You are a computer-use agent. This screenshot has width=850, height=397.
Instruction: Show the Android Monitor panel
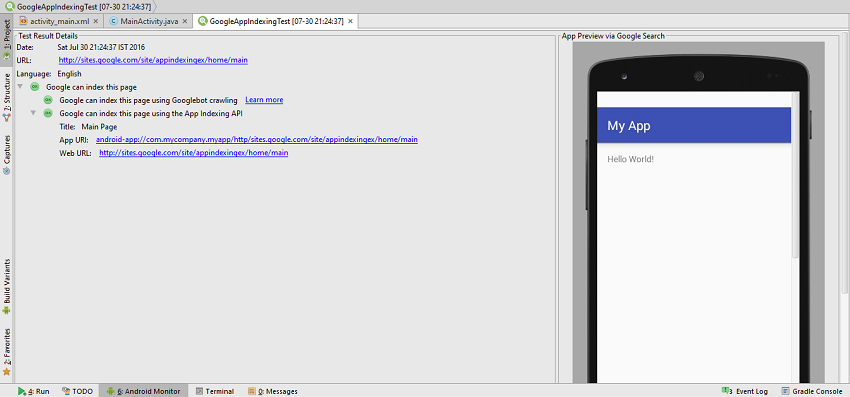click(144, 391)
